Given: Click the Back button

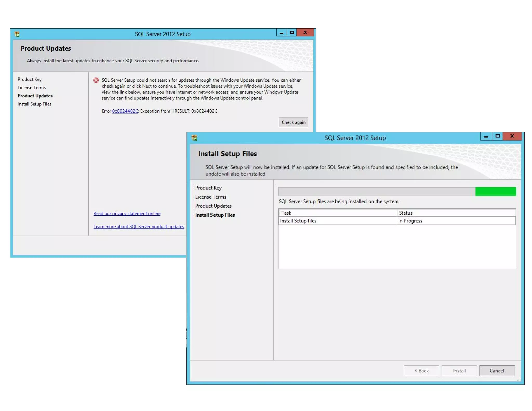Looking at the screenshot, I should (421, 371).
